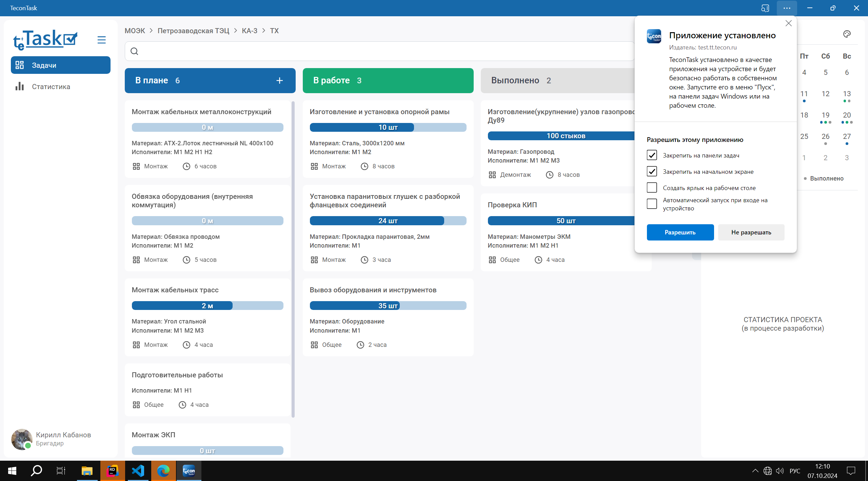Open the cast/app icon in title bar
Image resolution: width=868 pixels, height=481 pixels.
coord(765,8)
